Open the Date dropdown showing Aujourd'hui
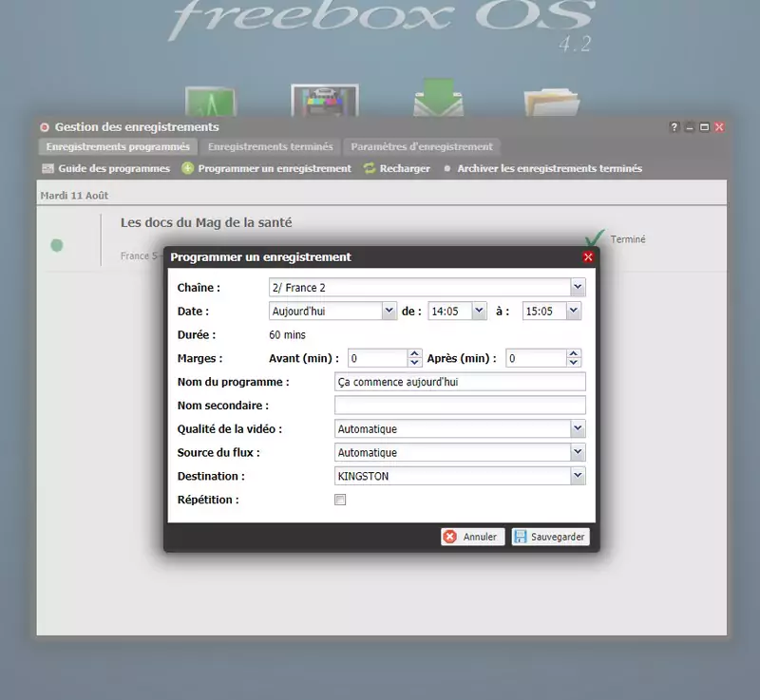The height and width of the screenshot is (700, 760). click(389, 311)
